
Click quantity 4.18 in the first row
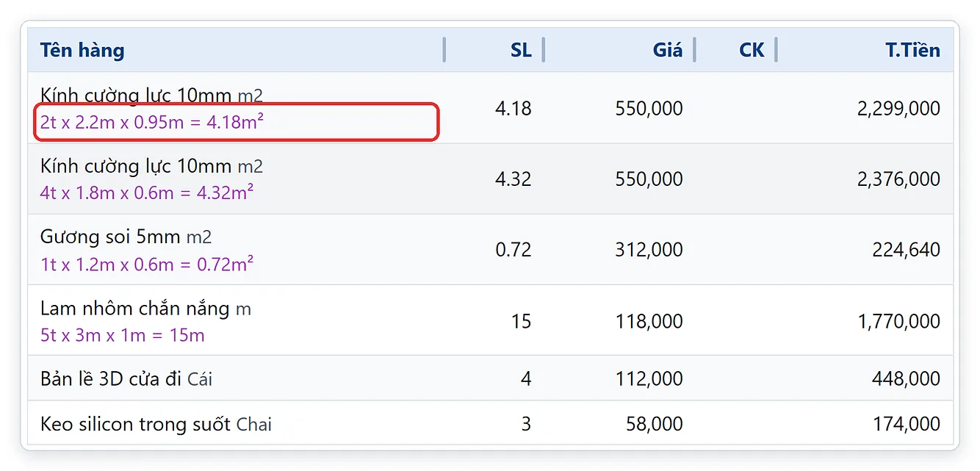coord(513,109)
